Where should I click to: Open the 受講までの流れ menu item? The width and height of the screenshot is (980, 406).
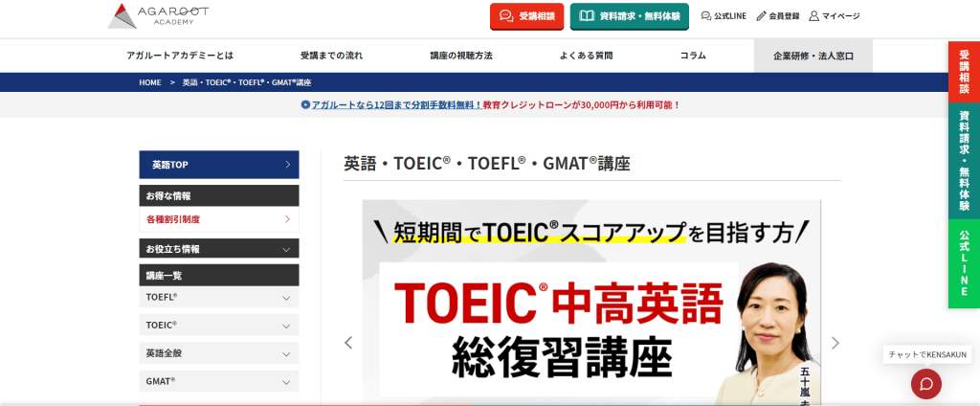[x=331, y=56]
